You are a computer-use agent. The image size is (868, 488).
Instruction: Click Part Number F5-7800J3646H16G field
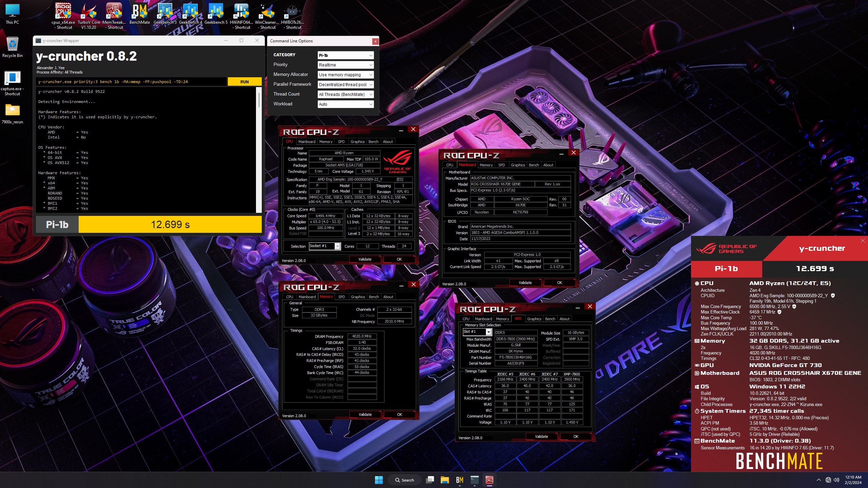(515, 358)
